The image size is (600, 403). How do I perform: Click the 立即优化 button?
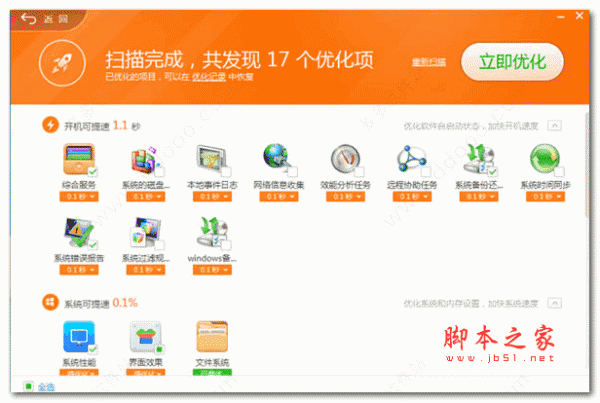pyautogui.click(x=512, y=62)
